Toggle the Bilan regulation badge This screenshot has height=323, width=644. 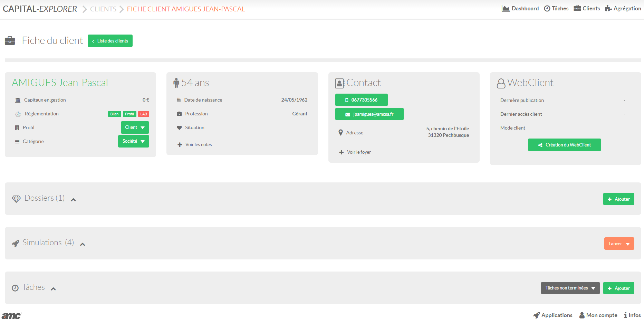[x=114, y=114]
